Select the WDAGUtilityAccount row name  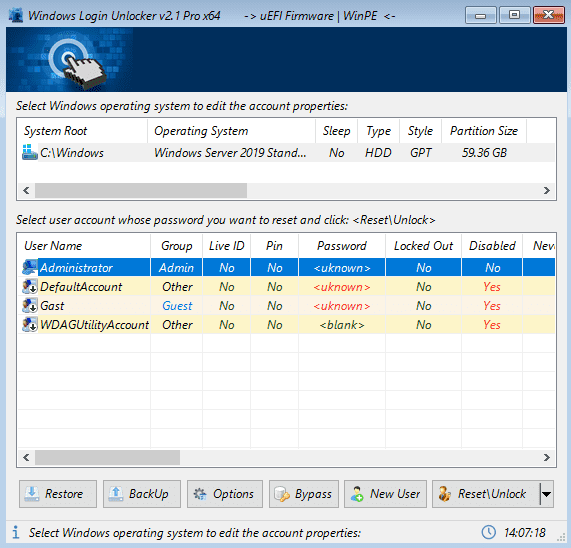(x=94, y=325)
